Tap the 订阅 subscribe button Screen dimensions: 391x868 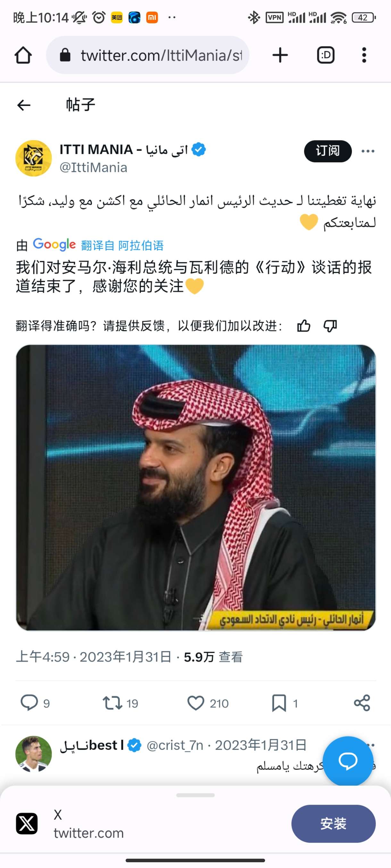pos(328,151)
